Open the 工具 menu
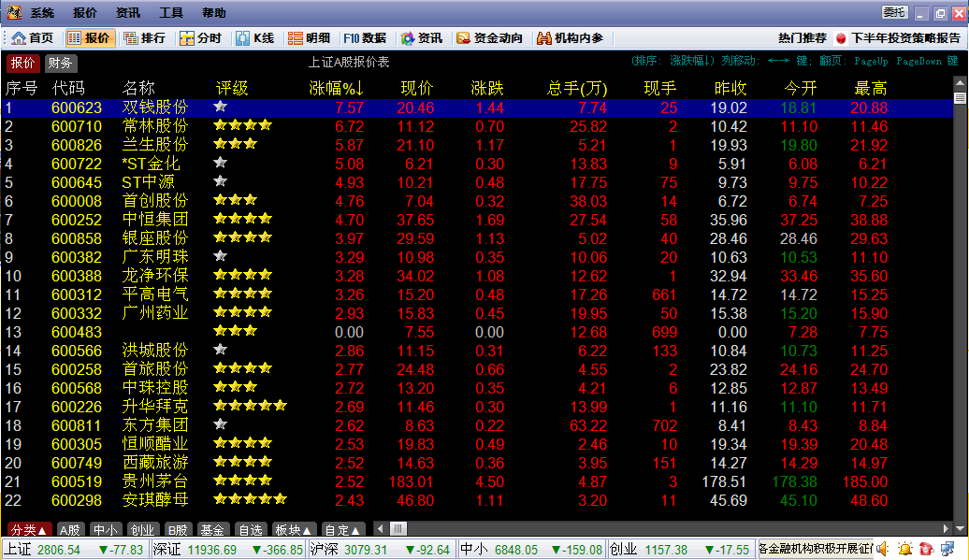The width and height of the screenshot is (969, 560). coord(170,12)
